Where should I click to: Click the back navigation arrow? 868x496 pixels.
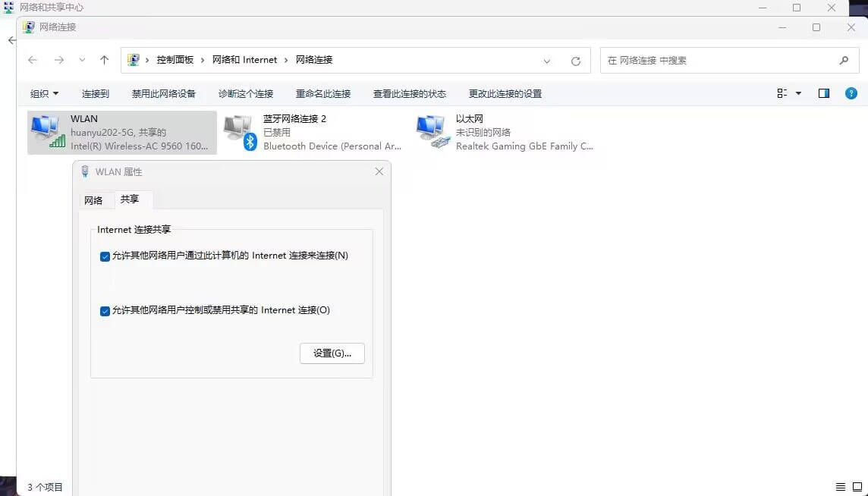pos(32,60)
